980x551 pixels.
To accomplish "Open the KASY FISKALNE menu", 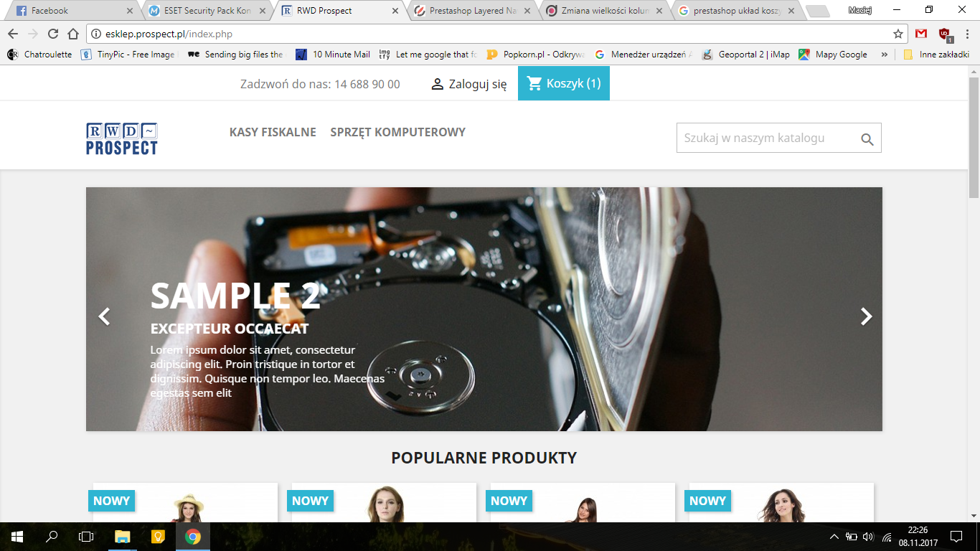I will (x=273, y=132).
